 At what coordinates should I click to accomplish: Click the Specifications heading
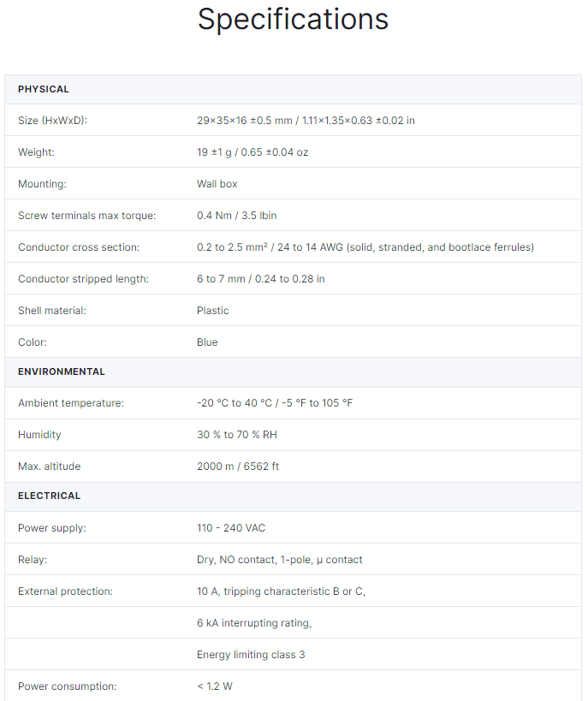[x=294, y=20]
